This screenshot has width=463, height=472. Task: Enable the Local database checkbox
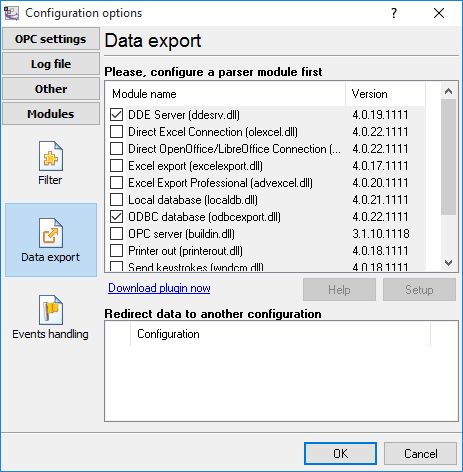(x=116, y=200)
